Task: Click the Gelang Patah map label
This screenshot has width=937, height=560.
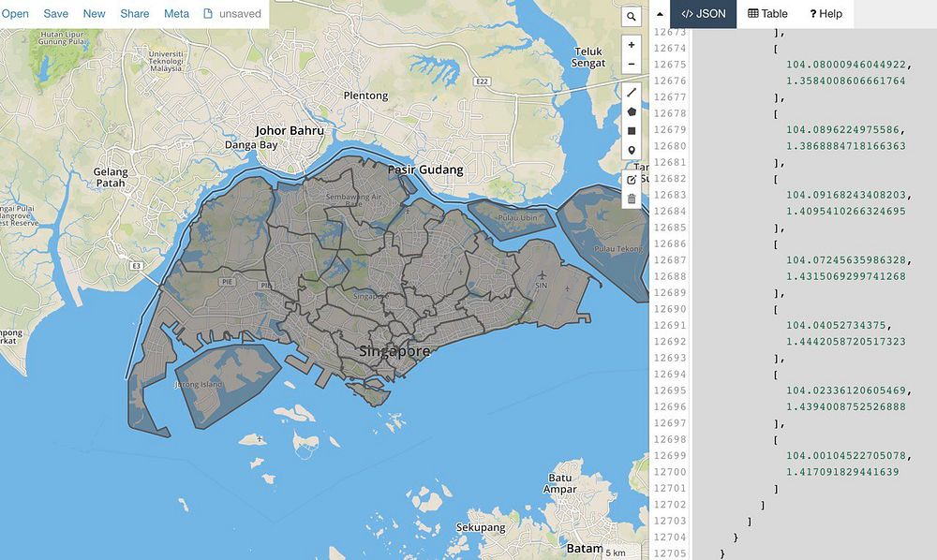Action: (x=111, y=177)
